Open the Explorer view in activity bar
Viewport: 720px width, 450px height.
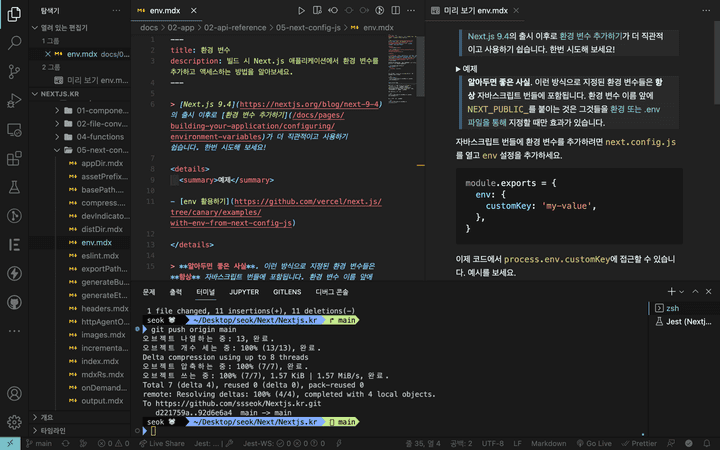coord(14,14)
